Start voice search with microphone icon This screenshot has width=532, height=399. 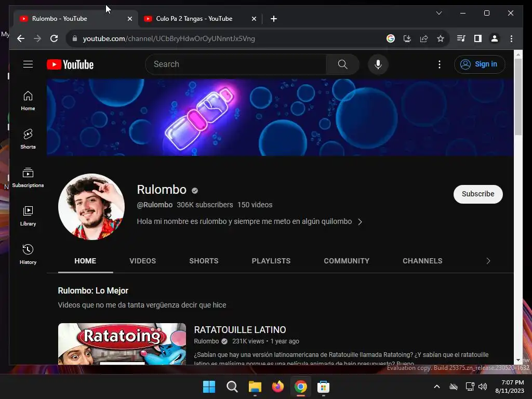378,64
